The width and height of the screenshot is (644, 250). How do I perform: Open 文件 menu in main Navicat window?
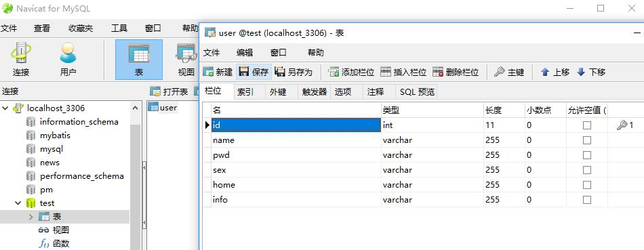pyautogui.click(x=9, y=28)
